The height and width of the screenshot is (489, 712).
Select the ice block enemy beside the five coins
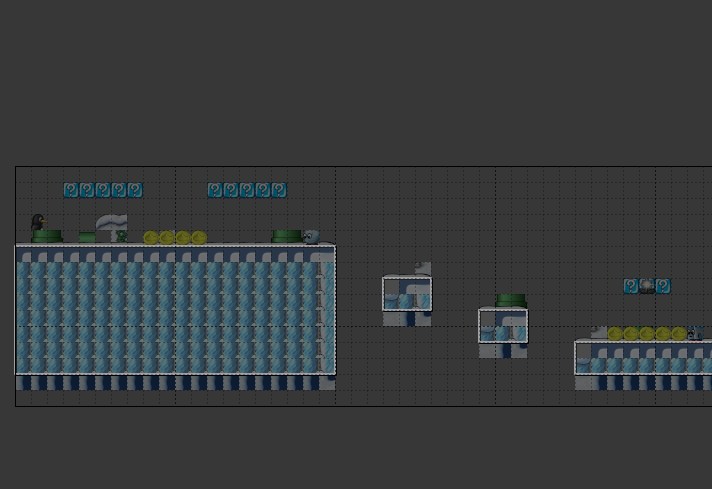695,333
